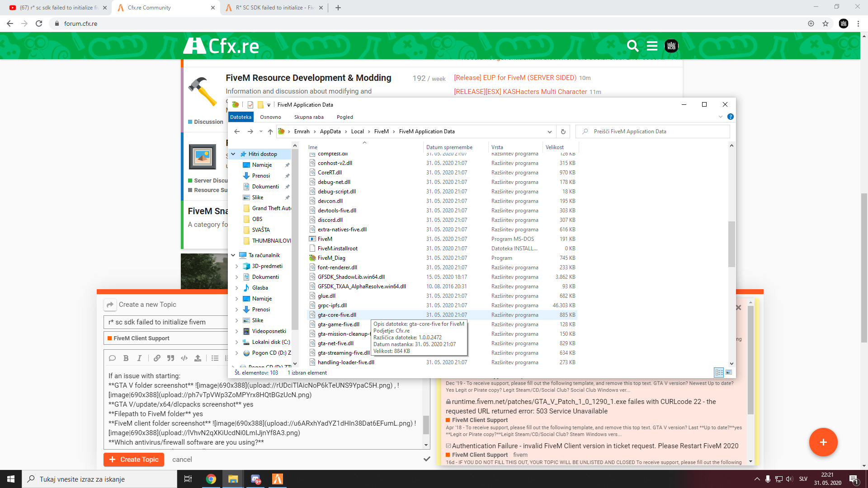
Task: Switch Explorer to large thumbnails view
Action: tap(728, 373)
